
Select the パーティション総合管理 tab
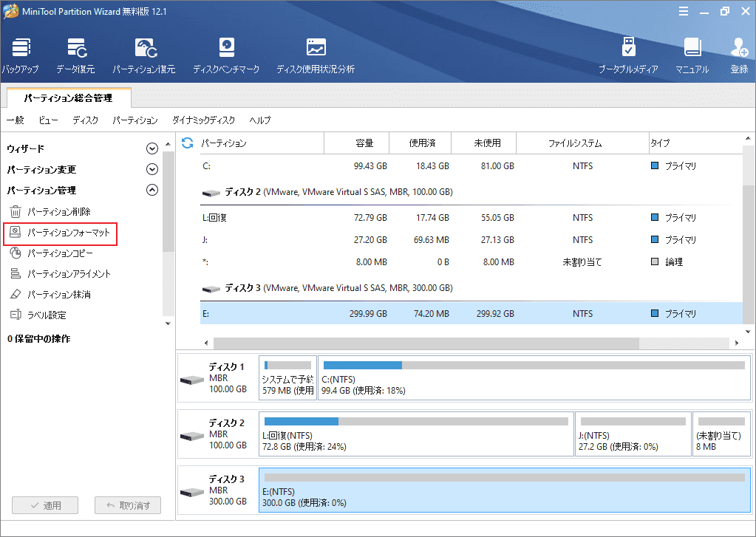point(68,97)
